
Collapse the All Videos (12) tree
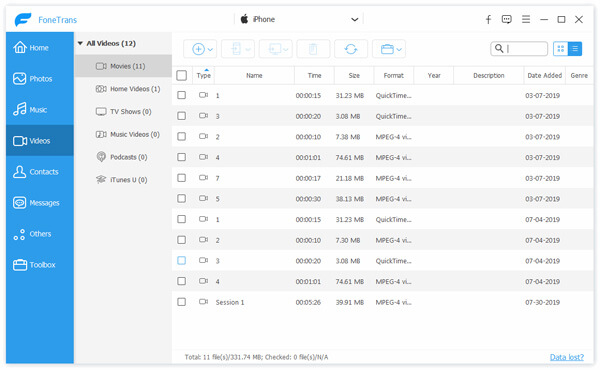tap(80, 43)
